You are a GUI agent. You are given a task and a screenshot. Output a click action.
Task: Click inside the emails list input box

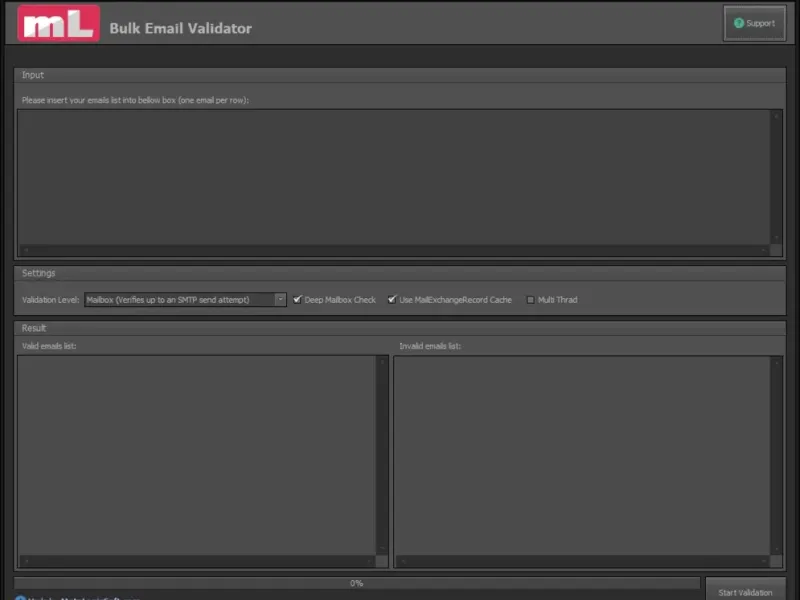pyautogui.click(x=394, y=177)
